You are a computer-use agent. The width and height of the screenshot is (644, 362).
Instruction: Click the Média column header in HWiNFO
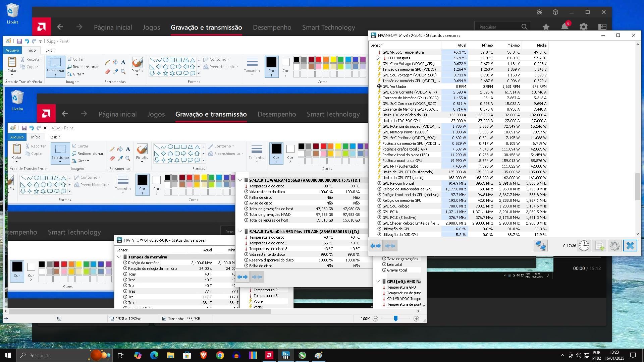tap(535, 45)
